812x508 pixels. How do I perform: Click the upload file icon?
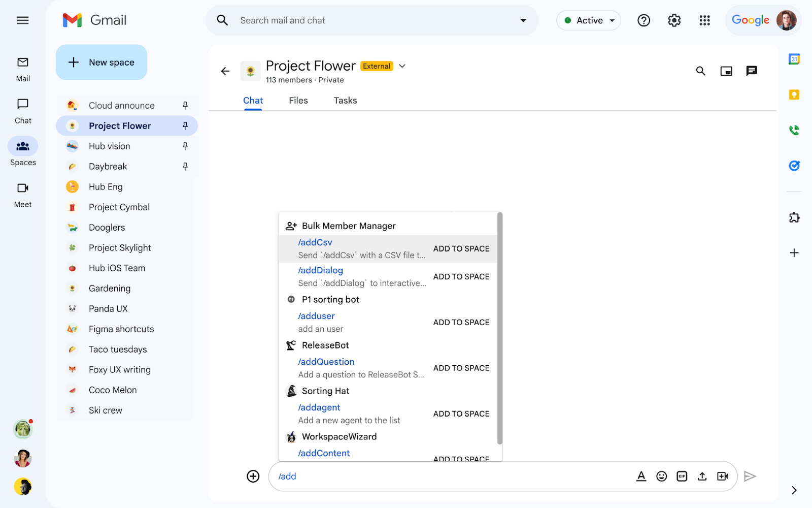pos(702,476)
